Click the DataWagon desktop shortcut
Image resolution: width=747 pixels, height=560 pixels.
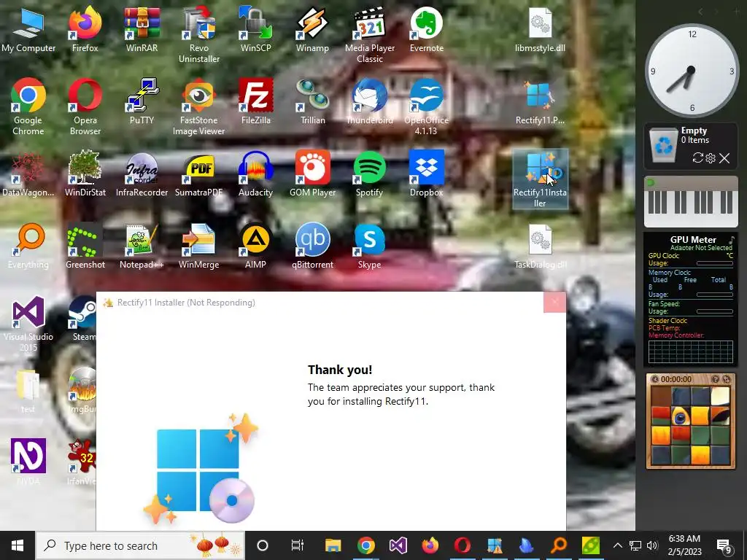[x=28, y=175]
